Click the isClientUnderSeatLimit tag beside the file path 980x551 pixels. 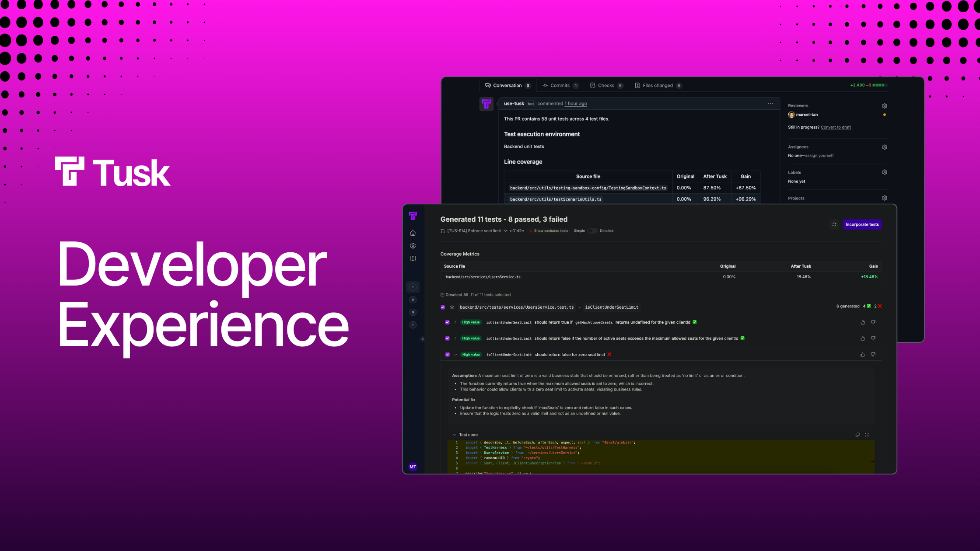pyautogui.click(x=612, y=307)
